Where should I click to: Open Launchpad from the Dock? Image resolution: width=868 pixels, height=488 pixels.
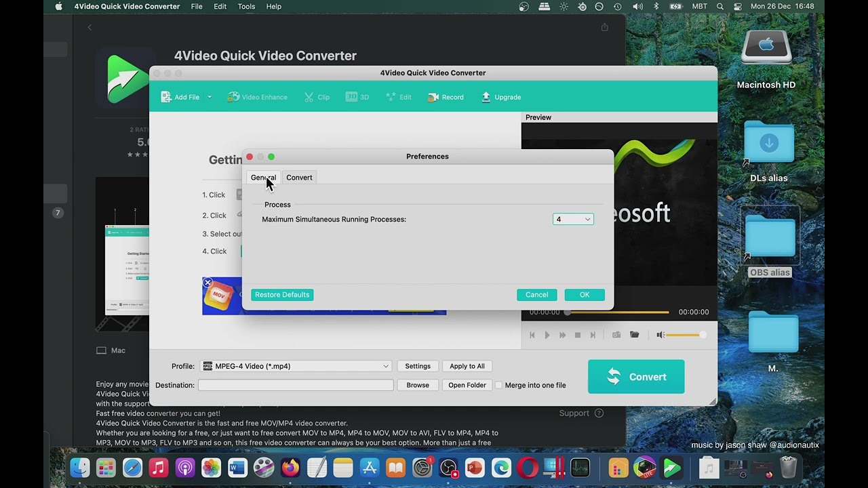[x=106, y=468]
